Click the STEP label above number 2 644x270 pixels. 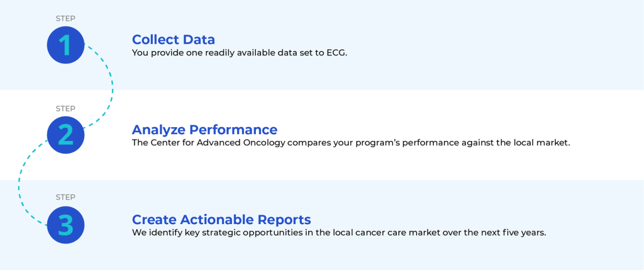click(x=65, y=108)
